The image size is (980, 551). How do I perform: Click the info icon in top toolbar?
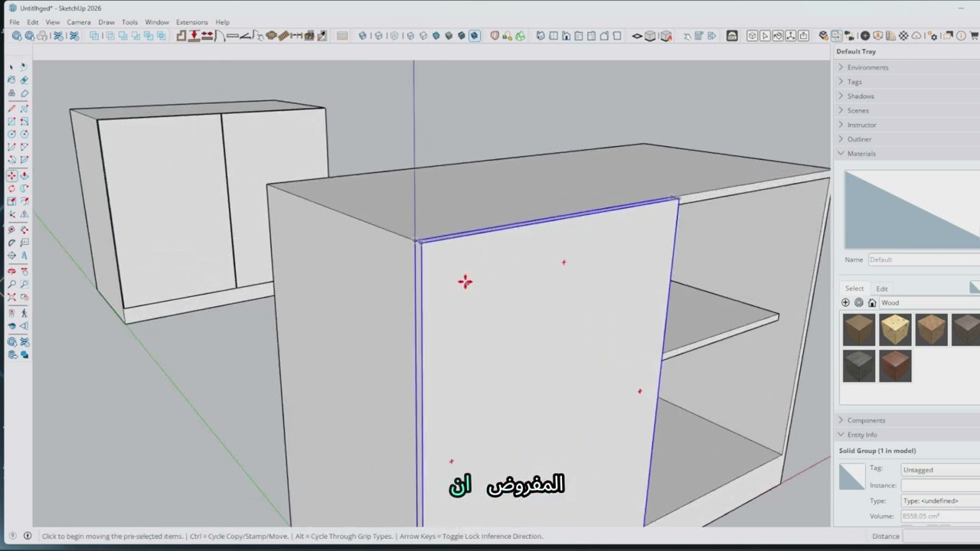click(x=961, y=36)
